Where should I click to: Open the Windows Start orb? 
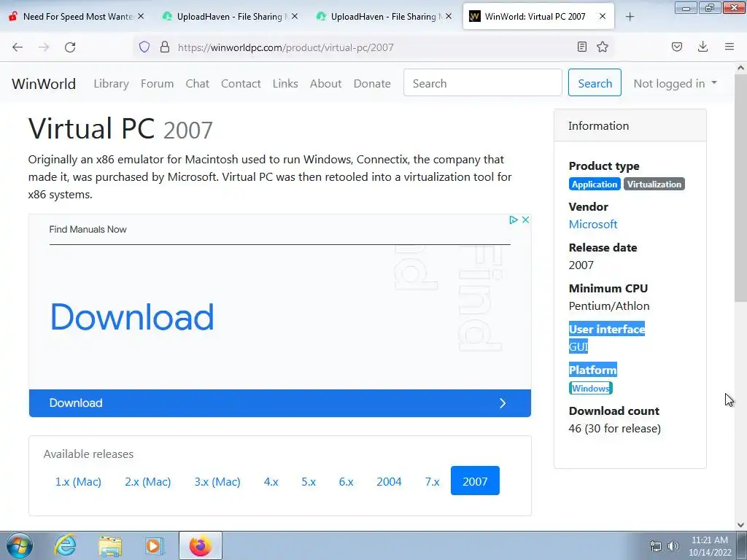(x=20, y=545)
